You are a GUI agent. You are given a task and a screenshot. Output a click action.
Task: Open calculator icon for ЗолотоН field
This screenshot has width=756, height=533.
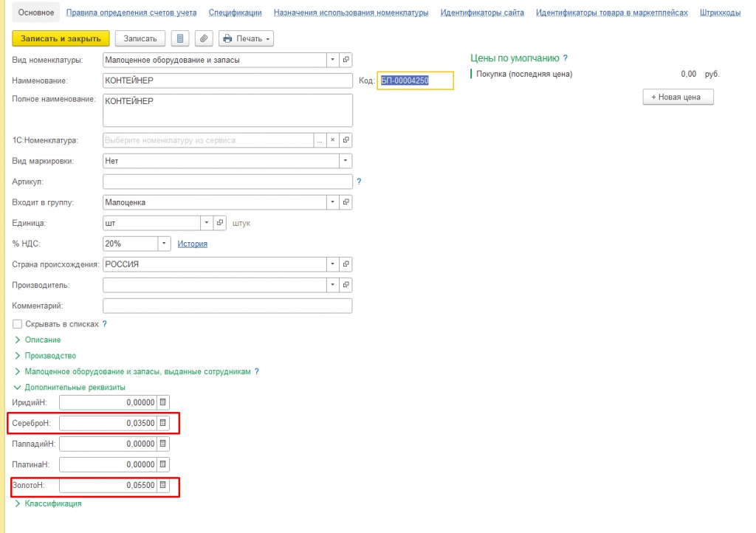pos(163,486)
